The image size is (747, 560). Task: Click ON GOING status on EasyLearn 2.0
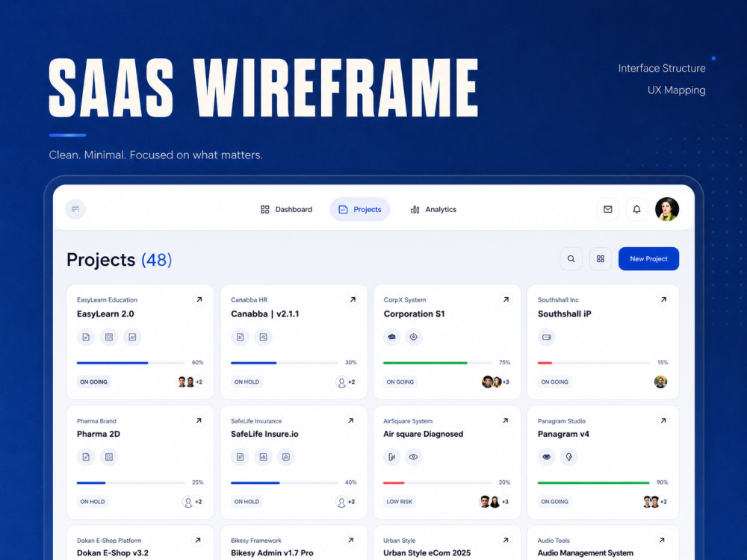(94, 382)
